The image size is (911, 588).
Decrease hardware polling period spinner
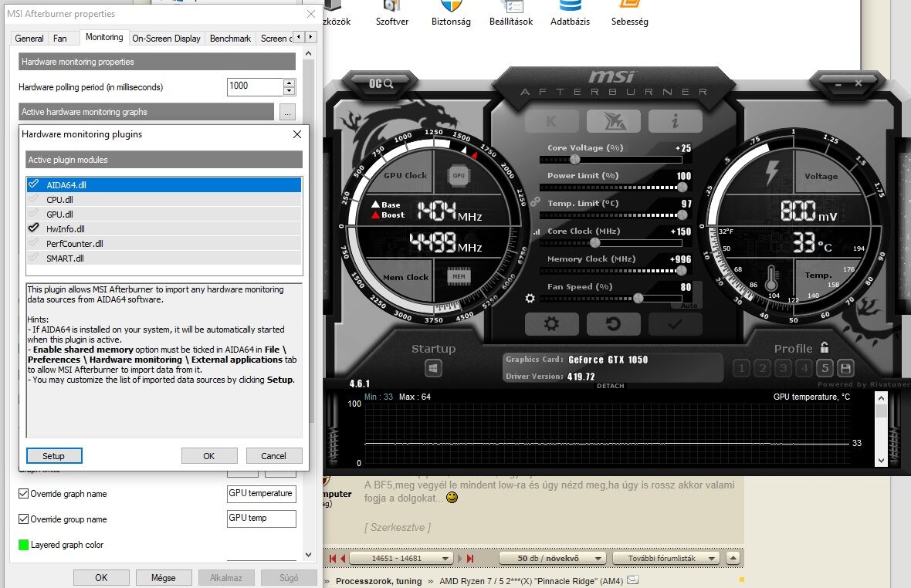[289, 90]
